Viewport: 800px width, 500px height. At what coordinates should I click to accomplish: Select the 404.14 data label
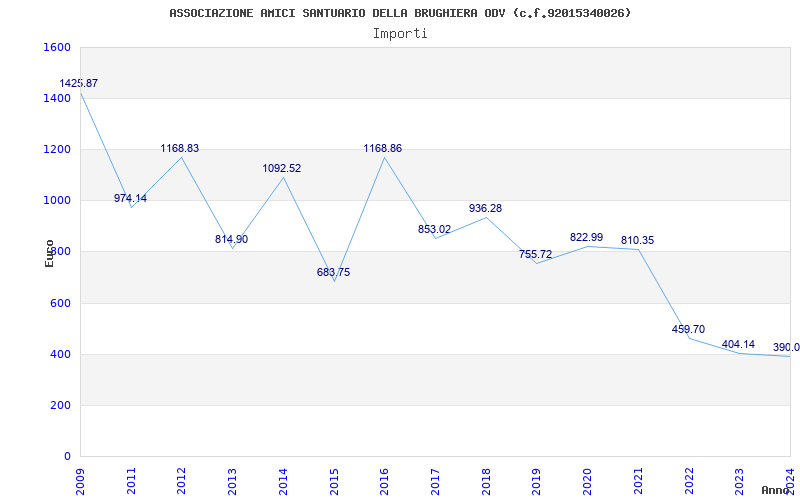[738, 344]
